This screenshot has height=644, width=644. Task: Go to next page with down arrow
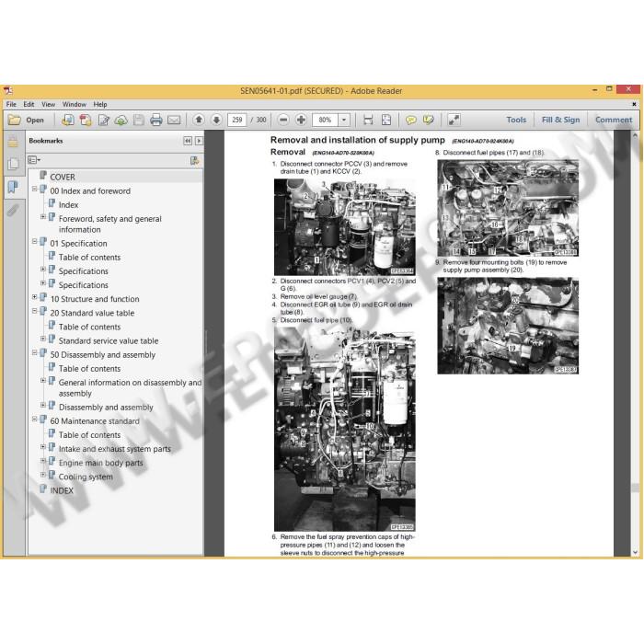[x=216, y=120]
